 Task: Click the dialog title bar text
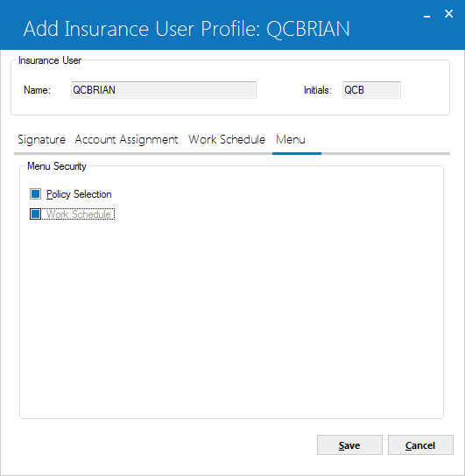[187, 29]
